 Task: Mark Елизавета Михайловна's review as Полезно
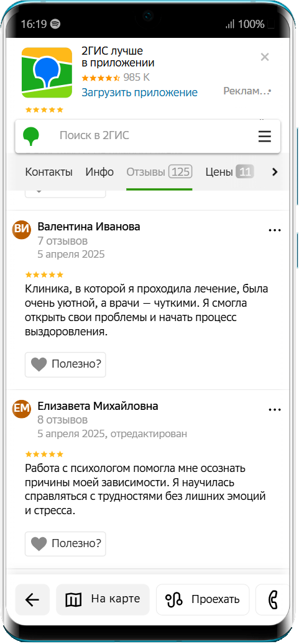point(65,544)
